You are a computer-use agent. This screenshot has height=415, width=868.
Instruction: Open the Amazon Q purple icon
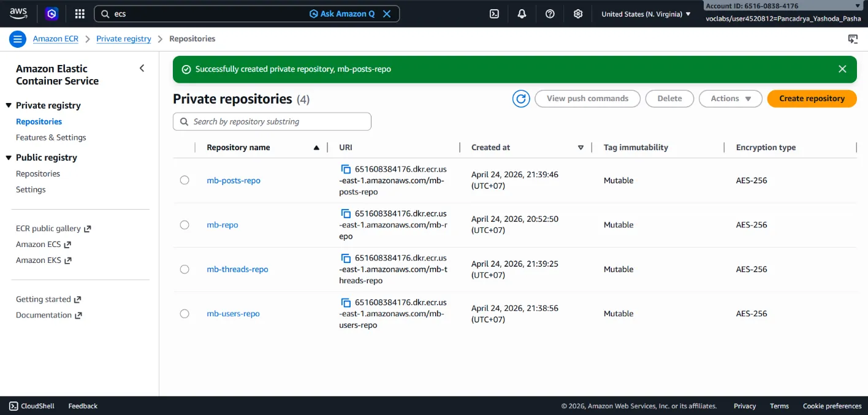[x=51, y=13]
